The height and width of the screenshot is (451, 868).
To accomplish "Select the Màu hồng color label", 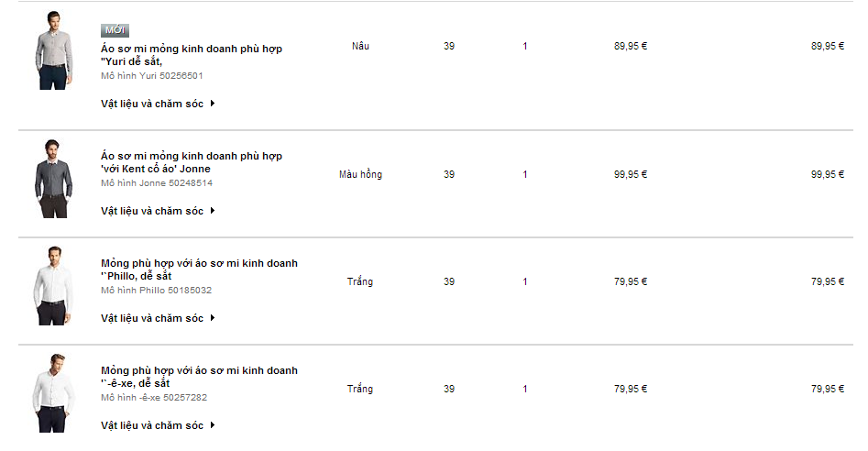I will coord(360,174).
